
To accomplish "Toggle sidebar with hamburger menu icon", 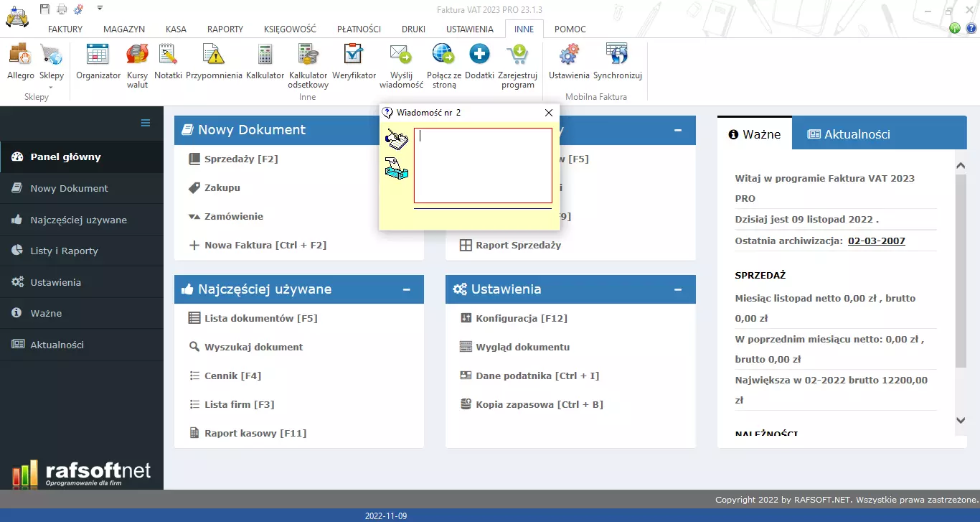I will click(146, 123).
